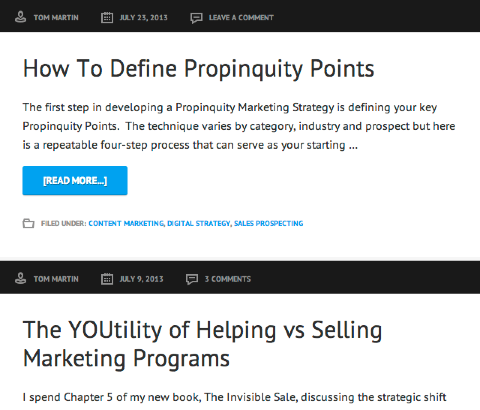
Task: Open the Sales Prospecting category link
Action: tap(268, 223)
